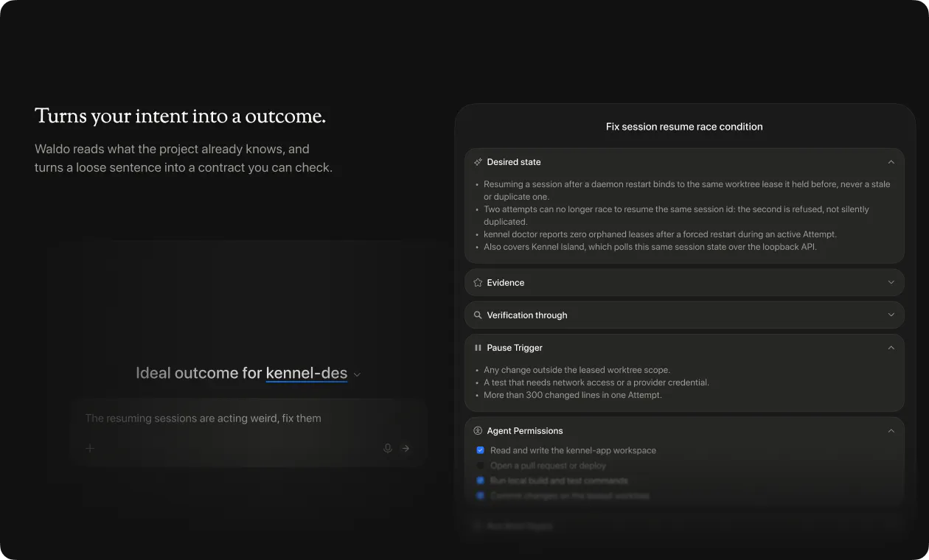The width and height of the screenshot is (929, 560).
Task: Expand the Evidence section chevron
Action: point(891,283)
